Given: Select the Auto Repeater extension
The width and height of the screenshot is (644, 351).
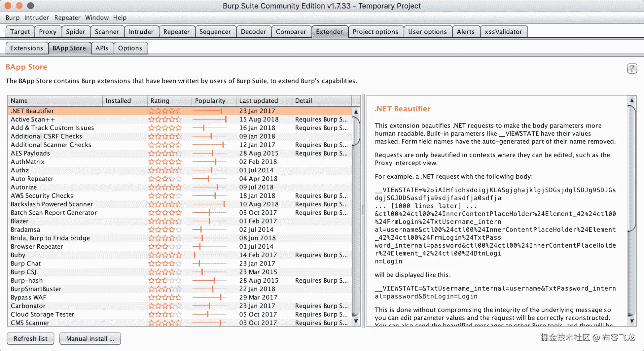Looking at the screenshot, I should (180, 179).
